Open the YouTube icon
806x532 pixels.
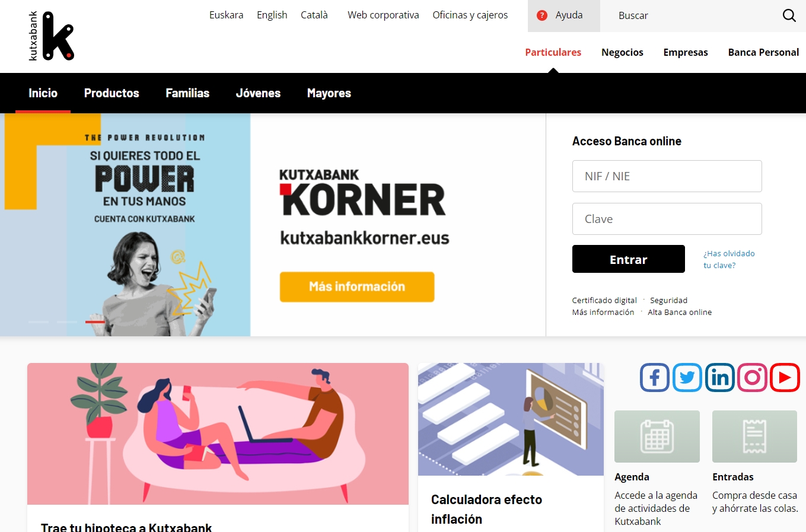point(785,378)
